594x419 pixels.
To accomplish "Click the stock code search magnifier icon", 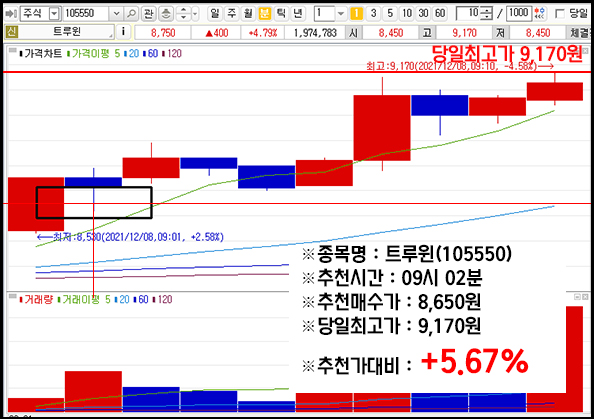I will click(131, 14).
